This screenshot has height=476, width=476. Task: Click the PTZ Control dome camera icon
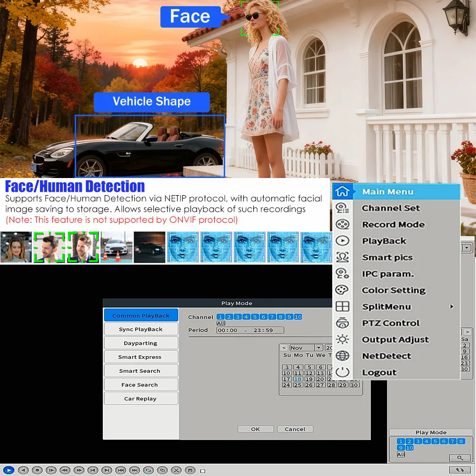[x=342, y=323]
